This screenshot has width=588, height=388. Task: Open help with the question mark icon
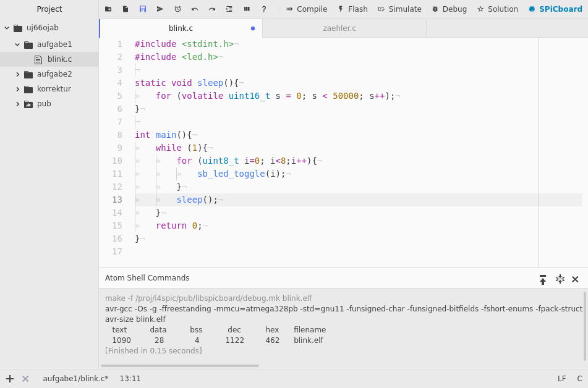[264, 9]
